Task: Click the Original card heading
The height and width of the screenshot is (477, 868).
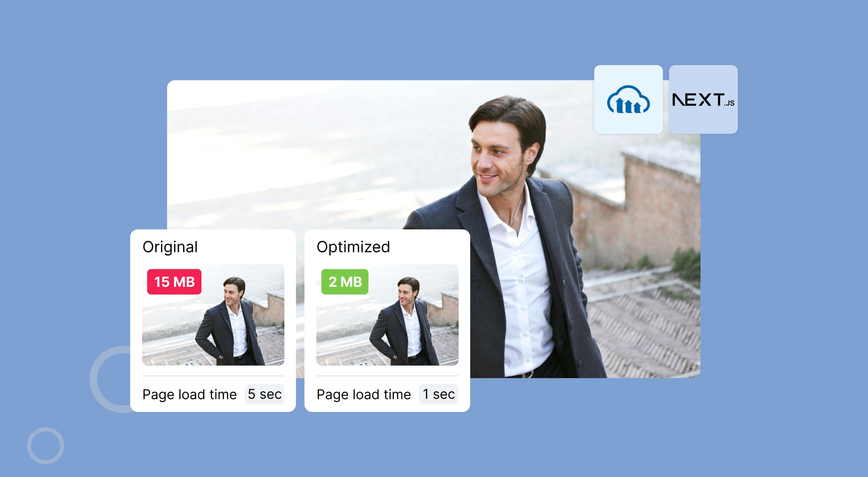Action: click(x=170, y=247)
